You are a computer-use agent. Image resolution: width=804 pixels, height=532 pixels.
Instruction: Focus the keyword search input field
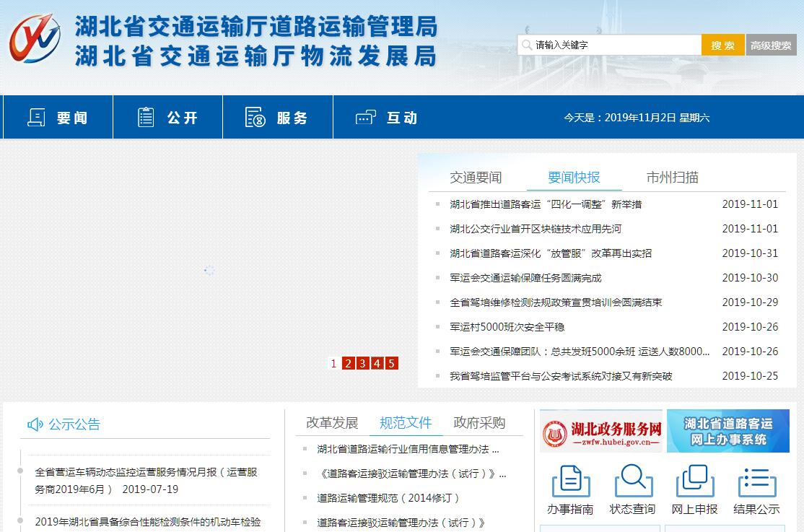point(609,45)
